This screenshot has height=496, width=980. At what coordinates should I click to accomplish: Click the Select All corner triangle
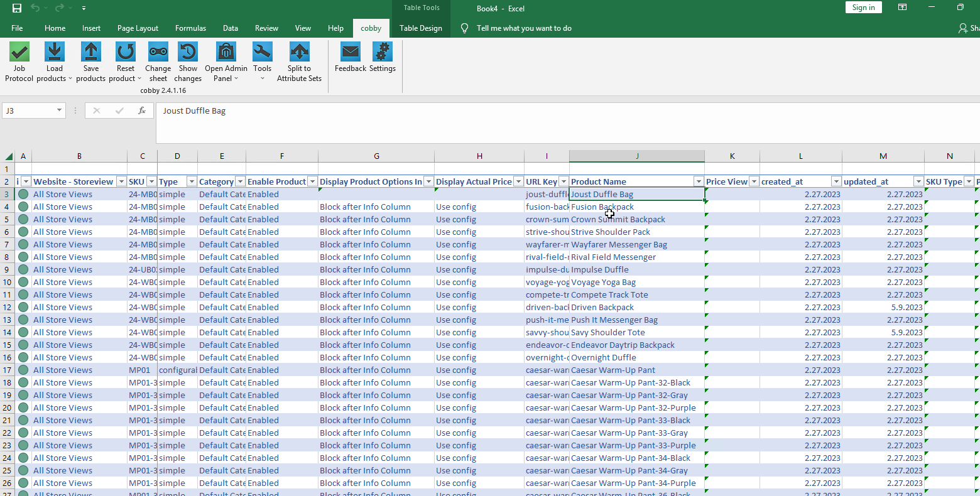(9, 156)
